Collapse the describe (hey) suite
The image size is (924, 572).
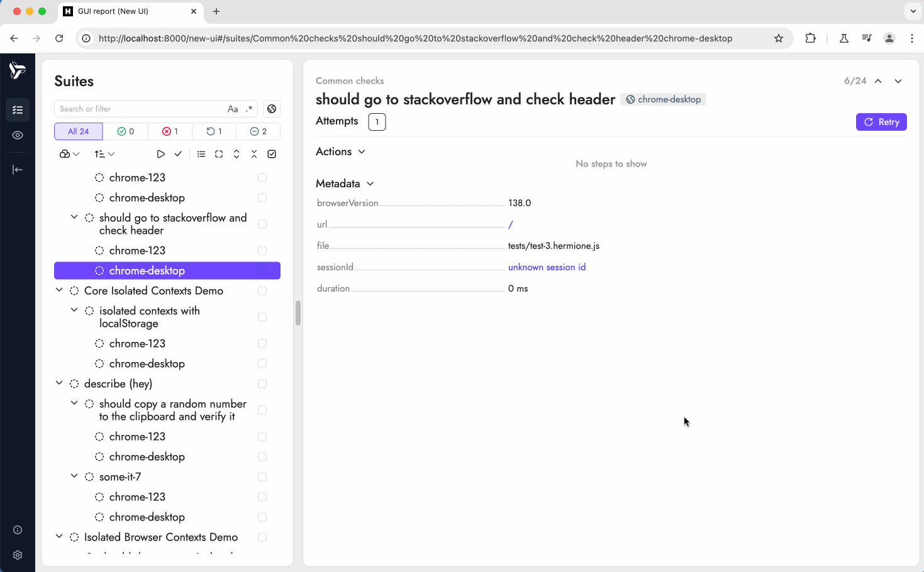pyautogui.click(x=59, y=383)
